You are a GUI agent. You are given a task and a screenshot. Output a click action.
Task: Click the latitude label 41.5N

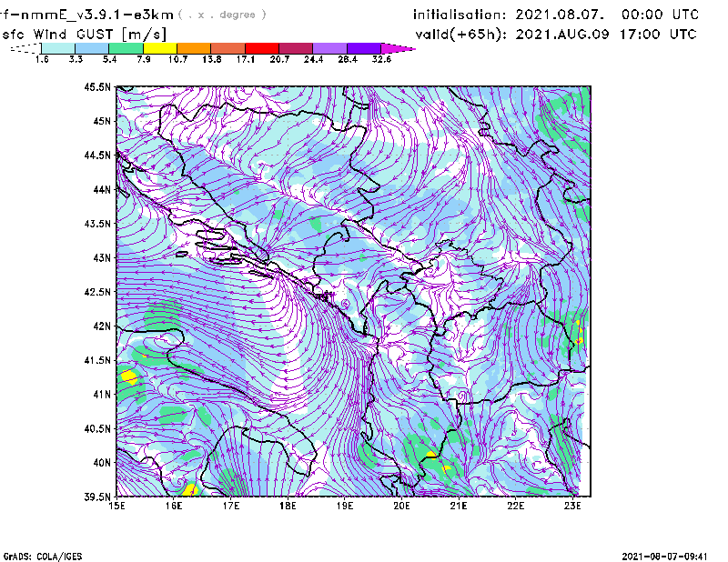[97, 360]
